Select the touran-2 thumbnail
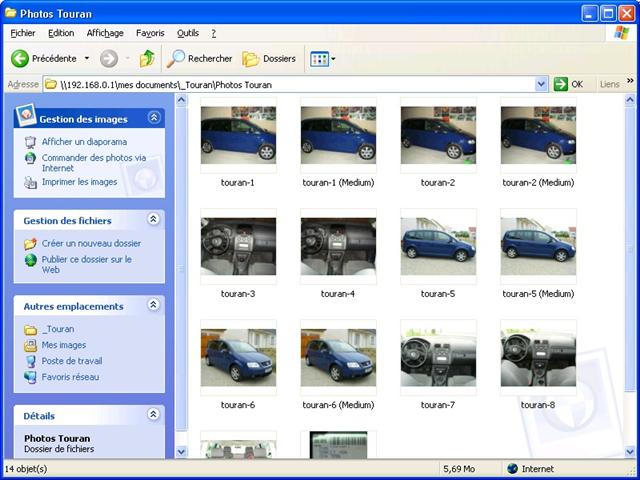The image size is (640, 480). click(x=438, y=135)
